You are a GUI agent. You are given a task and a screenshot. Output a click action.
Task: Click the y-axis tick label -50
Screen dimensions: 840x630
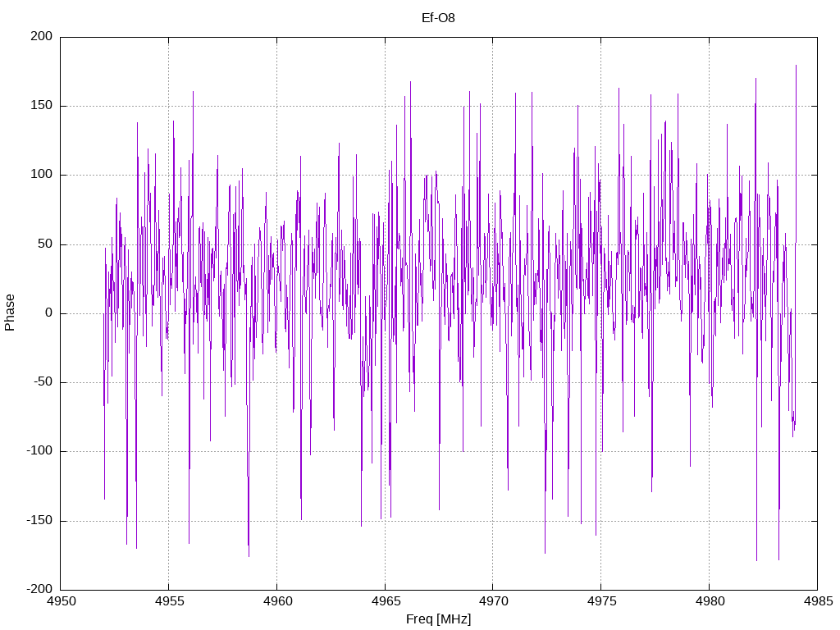[43, 382]
